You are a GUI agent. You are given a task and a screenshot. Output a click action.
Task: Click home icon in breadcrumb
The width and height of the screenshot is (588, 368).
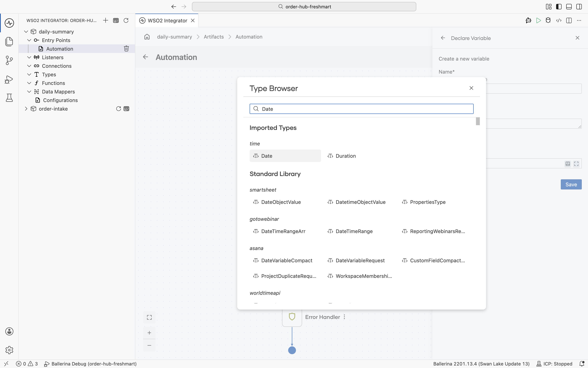[x=147, y=37]
